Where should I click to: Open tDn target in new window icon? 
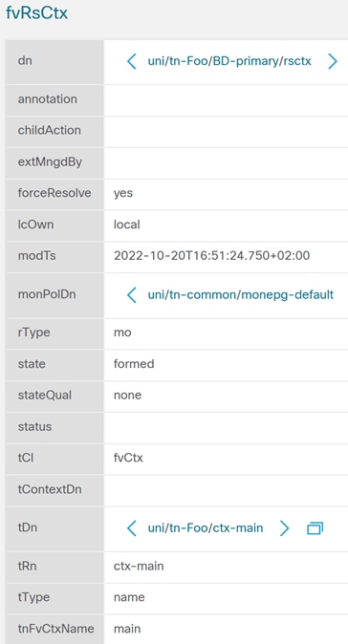tap(315, 528)
